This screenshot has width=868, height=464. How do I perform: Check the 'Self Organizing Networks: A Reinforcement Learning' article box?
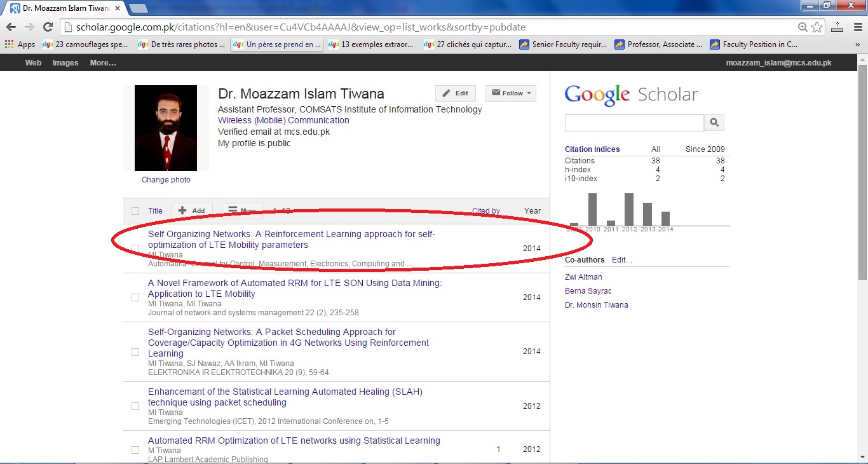pyautogui.click(x=135, y=249)
